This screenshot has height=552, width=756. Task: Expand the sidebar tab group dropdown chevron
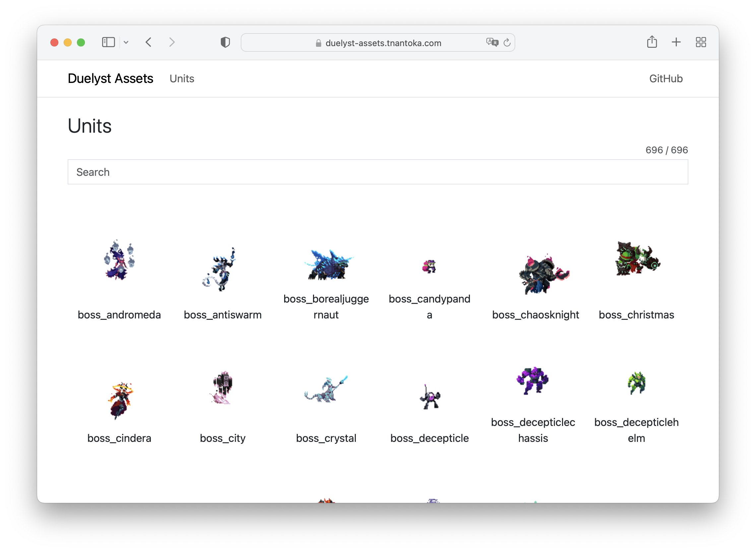pos(126,42)
